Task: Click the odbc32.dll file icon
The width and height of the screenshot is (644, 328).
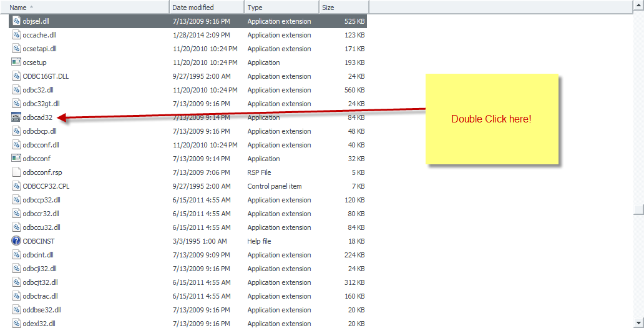Action: 16,90
